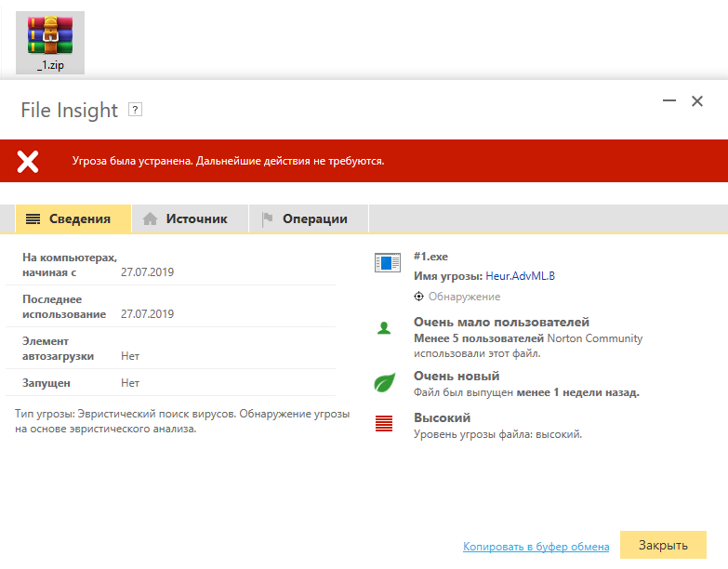Click the 'Последнее использование' label
Screen dimensions: 728x569
point(64,307)
